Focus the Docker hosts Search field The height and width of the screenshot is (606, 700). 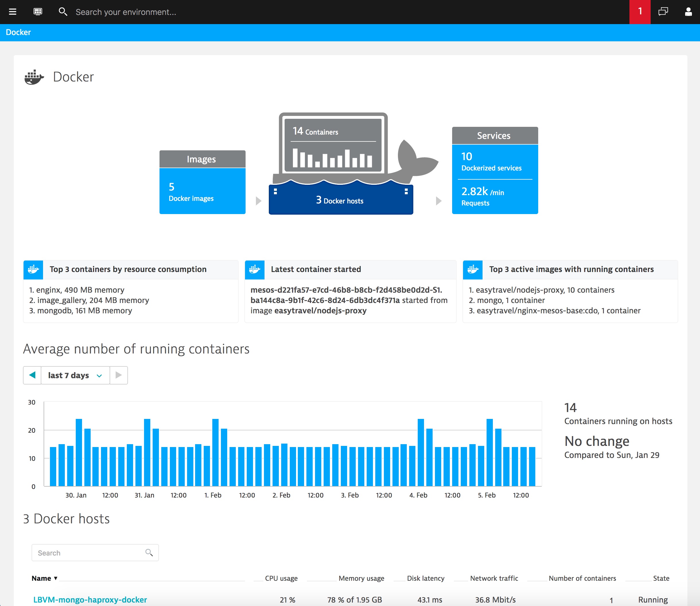95,553
